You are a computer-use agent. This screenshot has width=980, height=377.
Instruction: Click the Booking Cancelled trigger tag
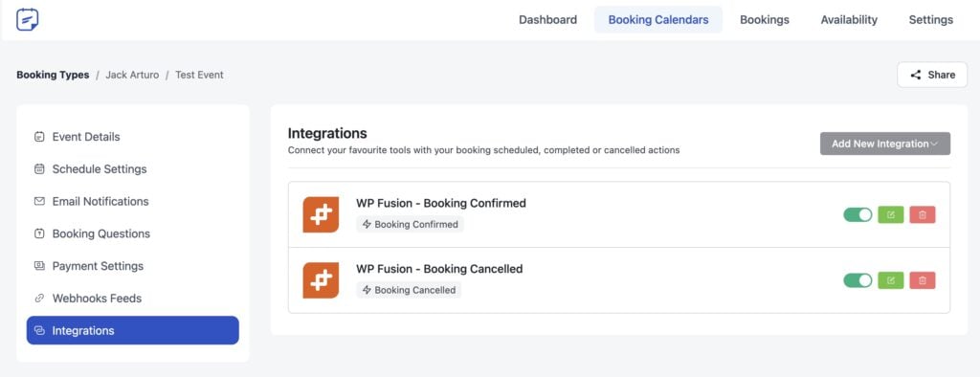pos(409,290)
